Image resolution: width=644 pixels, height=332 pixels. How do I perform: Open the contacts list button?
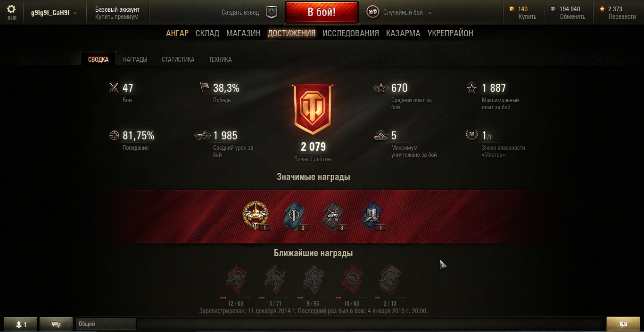pyautogui.click(x=21, y=324)
